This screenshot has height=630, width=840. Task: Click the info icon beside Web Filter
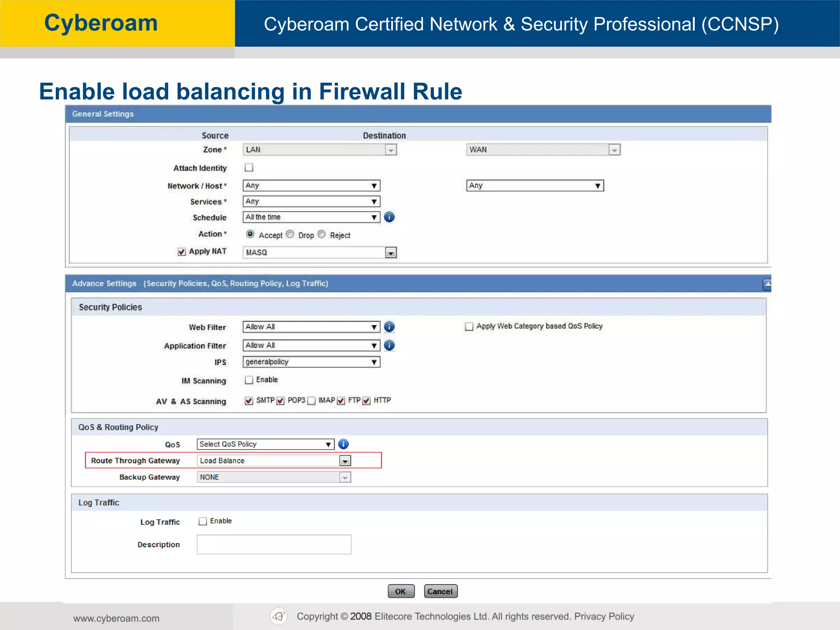point(389,327)
